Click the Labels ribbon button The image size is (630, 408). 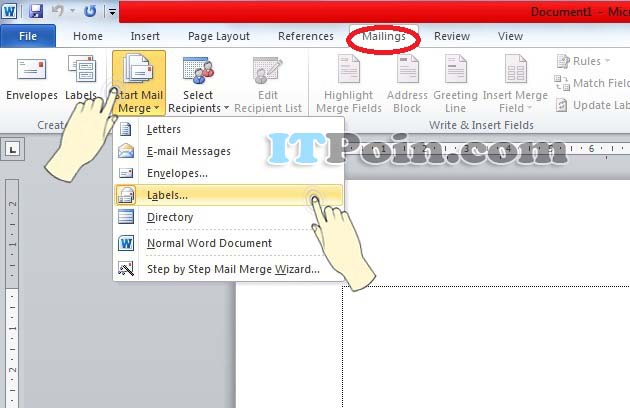click(82, 79)
